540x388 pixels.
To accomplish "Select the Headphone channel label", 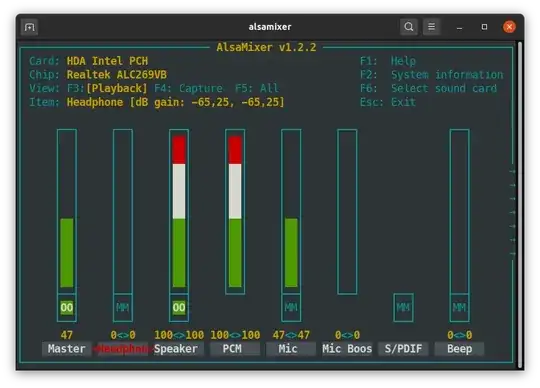I will click(x=123, y=349).
